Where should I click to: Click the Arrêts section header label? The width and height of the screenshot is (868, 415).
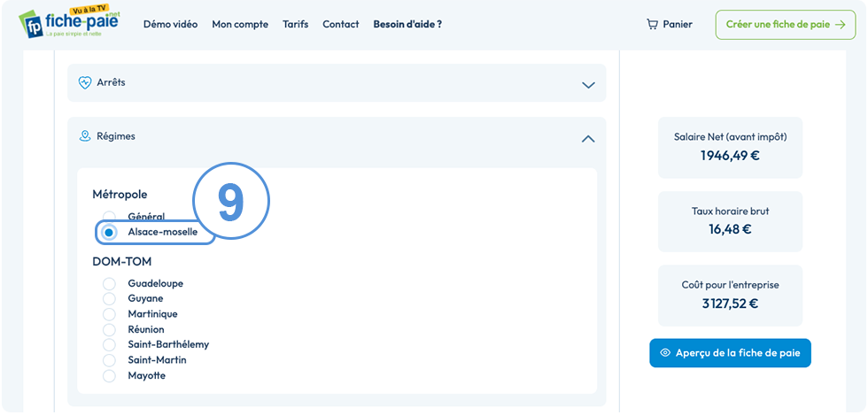pos(111,82)
